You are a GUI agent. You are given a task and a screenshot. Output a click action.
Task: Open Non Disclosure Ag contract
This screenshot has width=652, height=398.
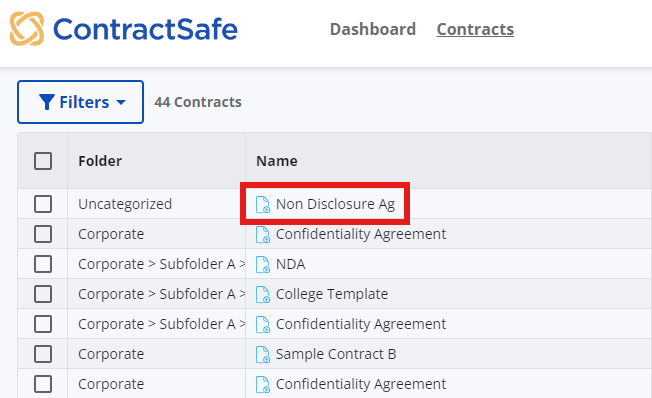pyautogui.click(x=335, y=204)
